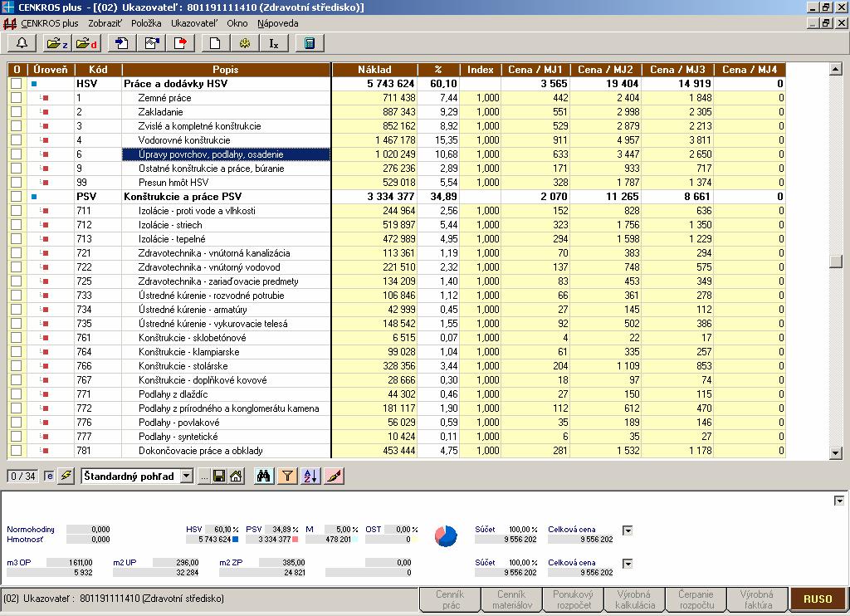
Task: Click the red-blue pie chart icon
Action: click(446, 535)
